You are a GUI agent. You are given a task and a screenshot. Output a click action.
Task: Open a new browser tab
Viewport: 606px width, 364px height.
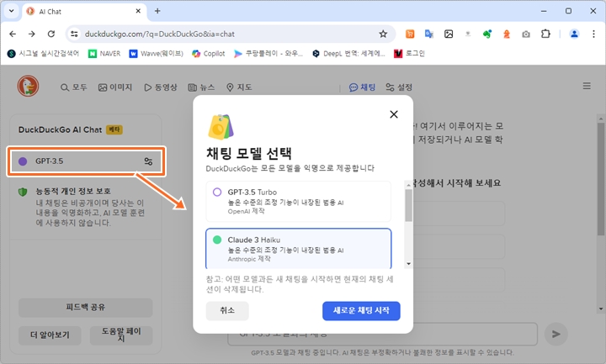157,11
